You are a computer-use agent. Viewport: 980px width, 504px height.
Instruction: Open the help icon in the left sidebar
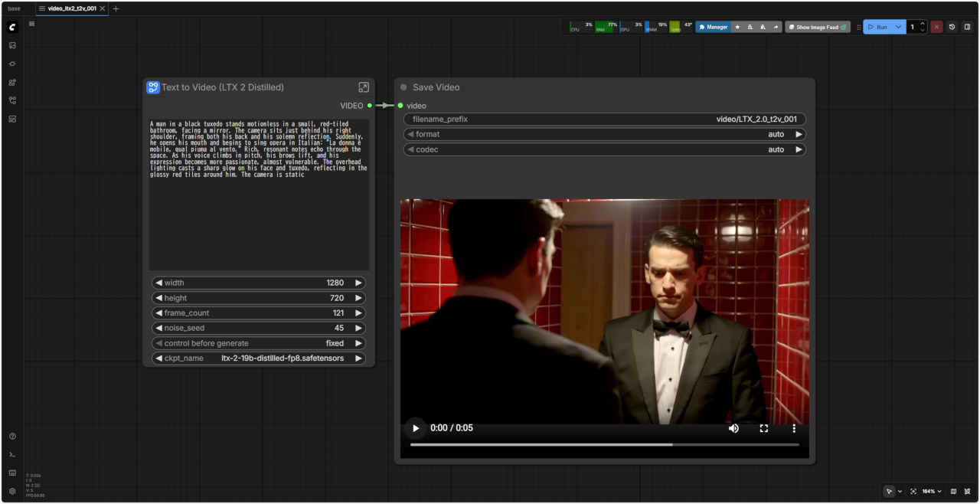pos(12,437)
